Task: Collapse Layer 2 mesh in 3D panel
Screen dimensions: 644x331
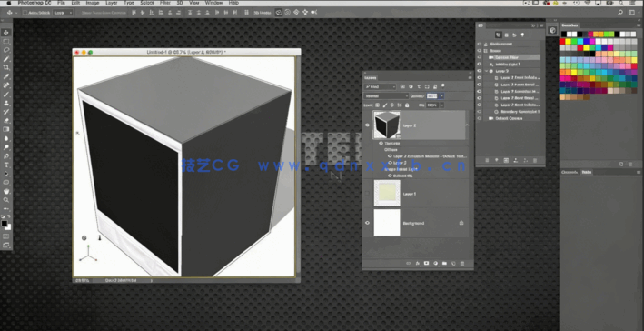Action: coord(487,71)
